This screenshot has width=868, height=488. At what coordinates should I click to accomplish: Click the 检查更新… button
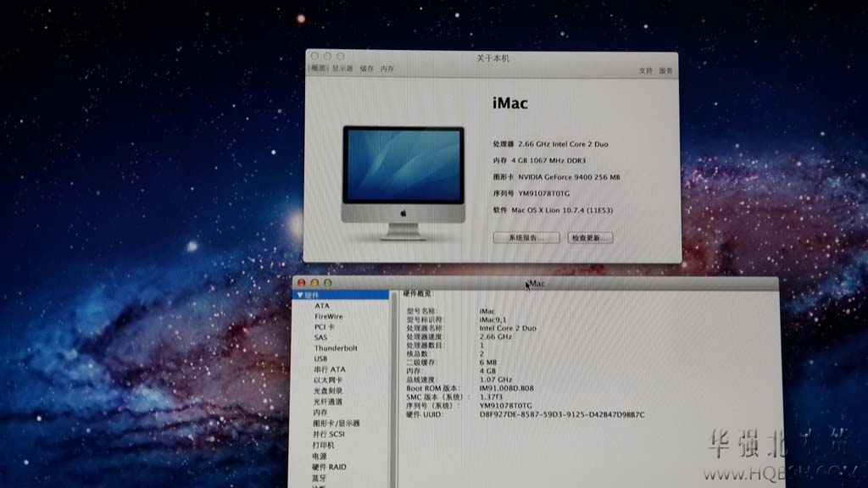pos(590,238)
